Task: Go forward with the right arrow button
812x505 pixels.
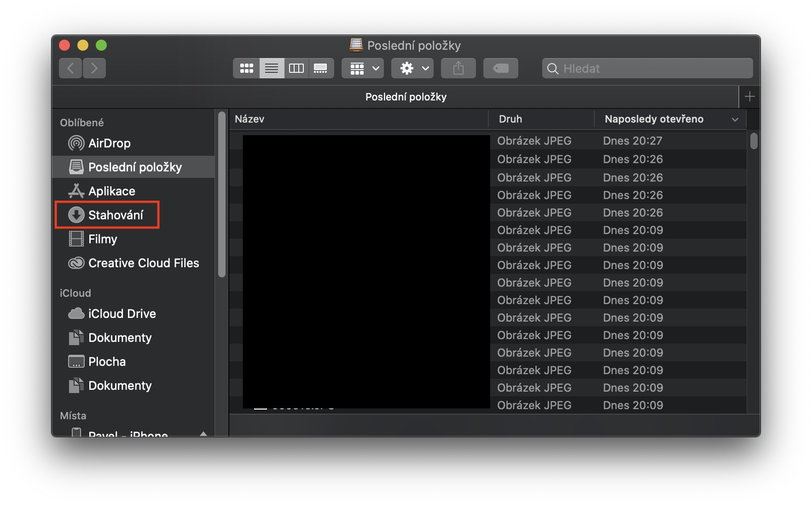Action: [x=94, y=68]
